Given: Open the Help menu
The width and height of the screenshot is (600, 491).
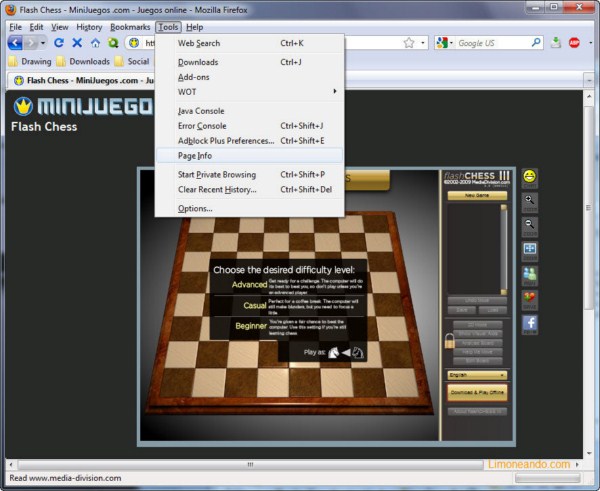Looking at the screenshot, I should coord(194,27).
